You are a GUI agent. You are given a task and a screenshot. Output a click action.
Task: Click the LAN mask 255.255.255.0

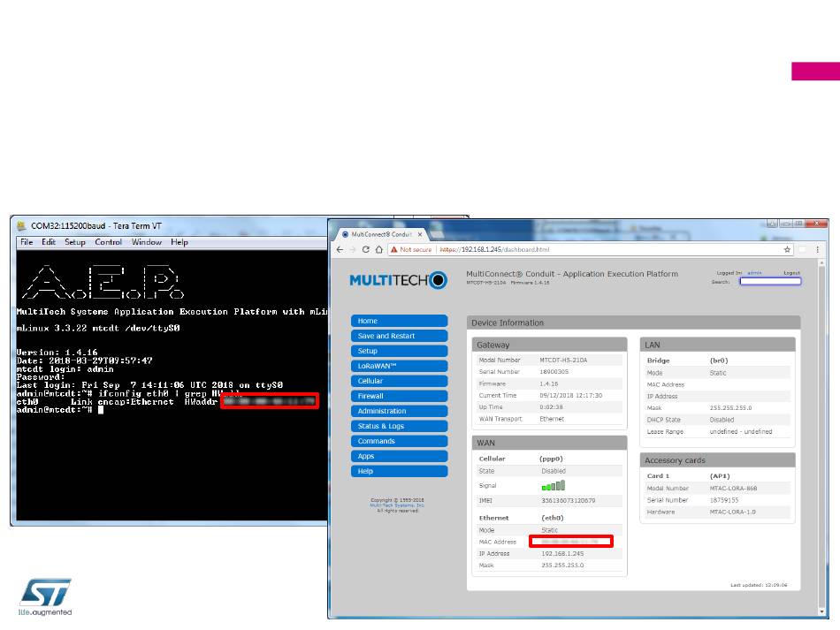point(730,408)
